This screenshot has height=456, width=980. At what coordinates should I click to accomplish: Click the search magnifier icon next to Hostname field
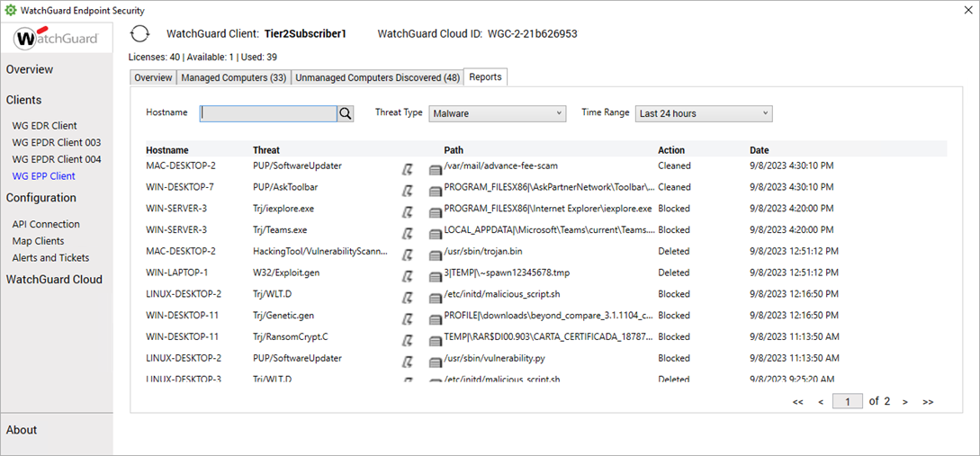click(x=345, y=113)
